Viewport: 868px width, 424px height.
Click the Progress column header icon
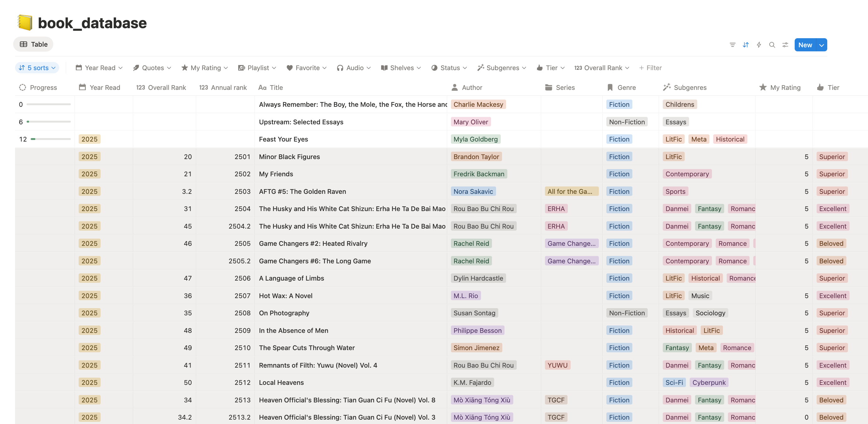click(23, 88)
